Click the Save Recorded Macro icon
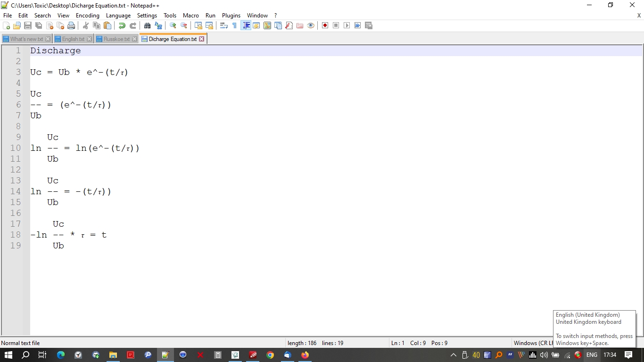This screenshot has height=362, width=644. (369, 25)
